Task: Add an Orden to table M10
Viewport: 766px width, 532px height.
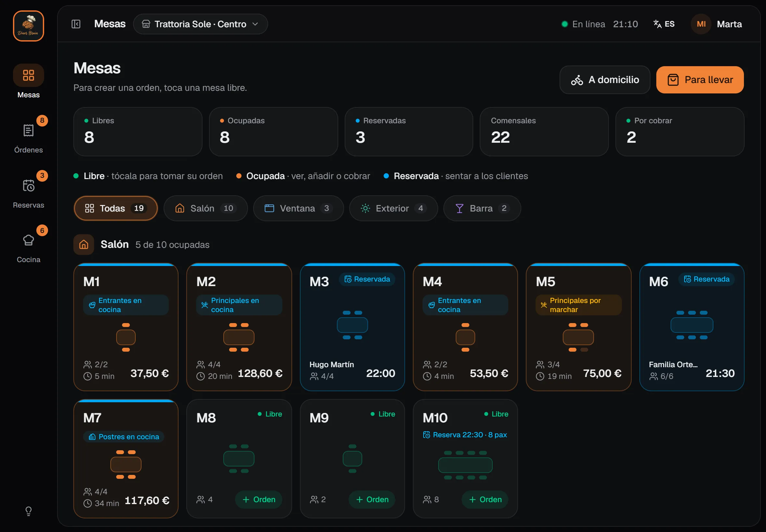Action: tap(485, 499)
